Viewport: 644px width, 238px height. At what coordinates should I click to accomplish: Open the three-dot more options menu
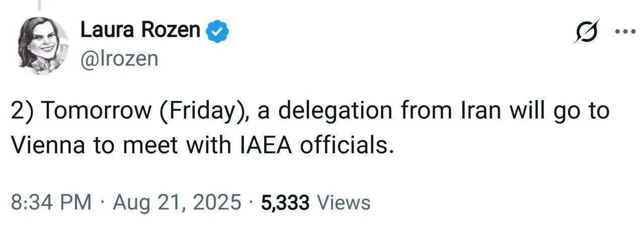(626, 31)
